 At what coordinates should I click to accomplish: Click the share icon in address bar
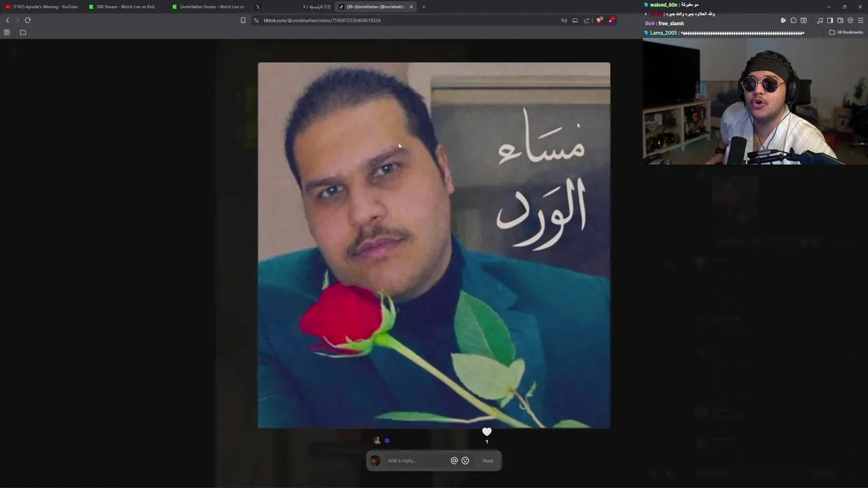tap(587, 20)
